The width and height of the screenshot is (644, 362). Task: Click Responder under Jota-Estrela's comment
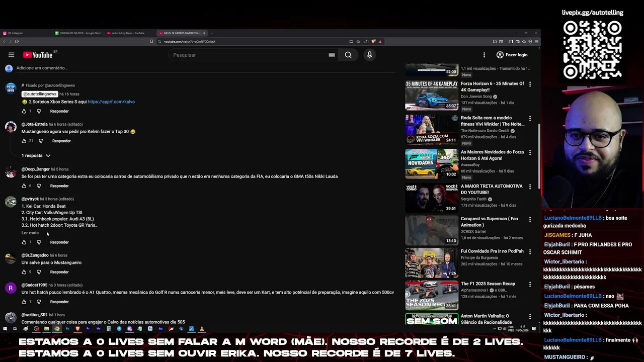point(61,141)
